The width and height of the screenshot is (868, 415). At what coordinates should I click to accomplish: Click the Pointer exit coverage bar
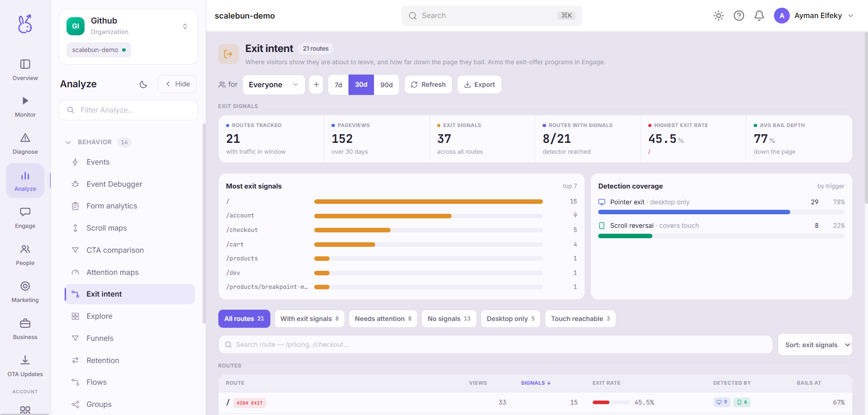tap(721, 212)
